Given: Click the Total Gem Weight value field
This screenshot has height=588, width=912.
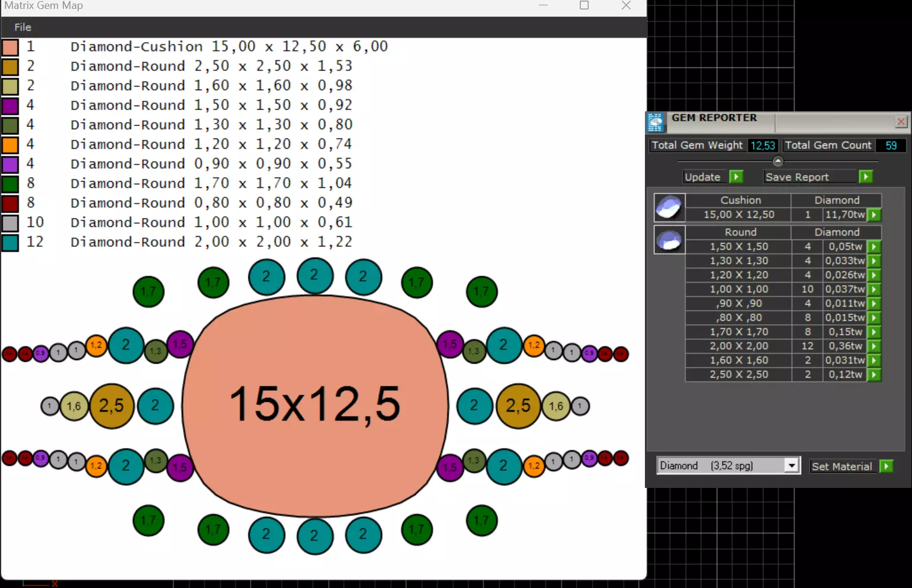Looking at the screenshot, I should (763, 146).
